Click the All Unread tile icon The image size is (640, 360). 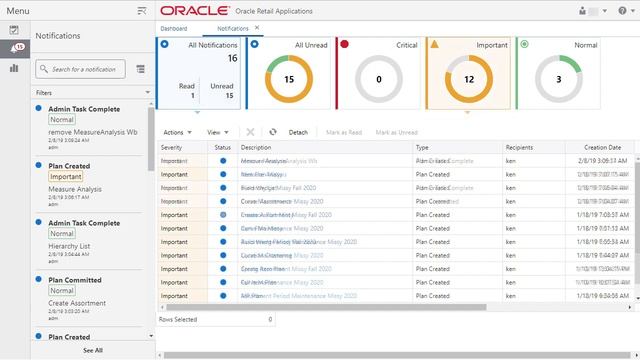tap(254, 44)
